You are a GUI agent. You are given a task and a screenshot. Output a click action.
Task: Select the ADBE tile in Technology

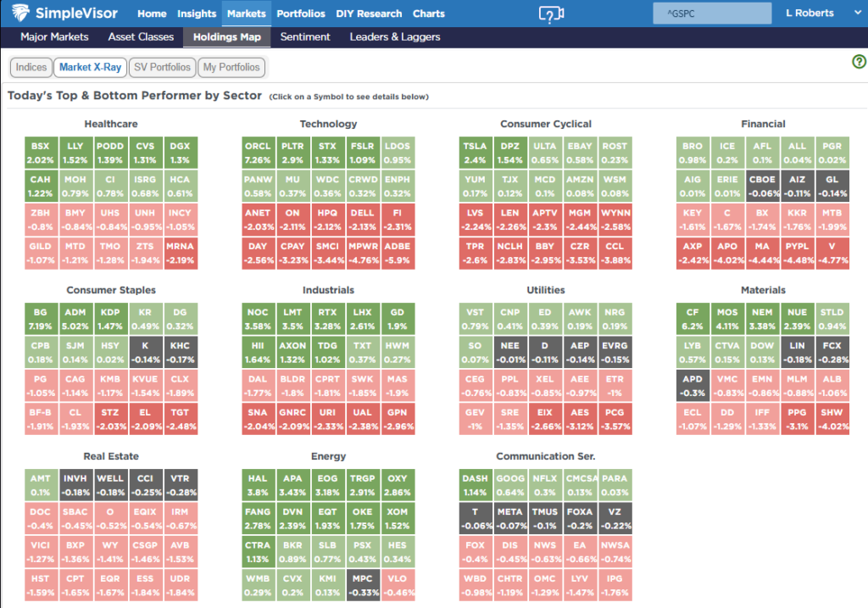click(398, 253)
